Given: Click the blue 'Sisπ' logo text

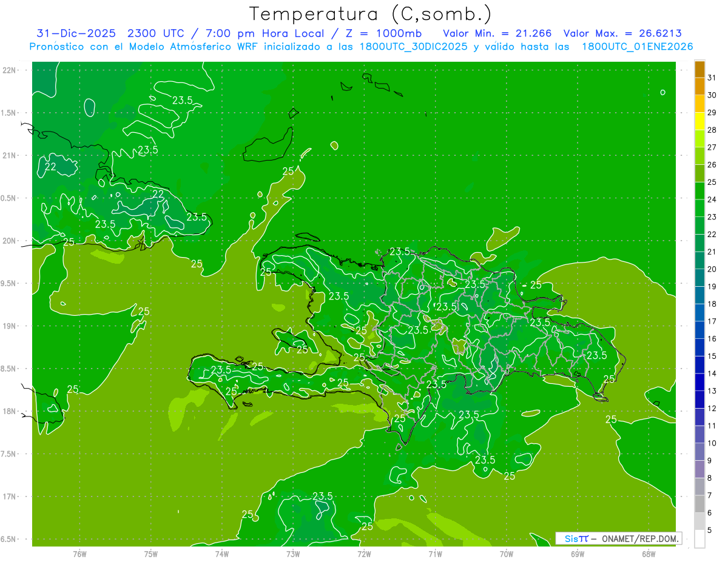Looking at the screenshot, I should [576, 538].
